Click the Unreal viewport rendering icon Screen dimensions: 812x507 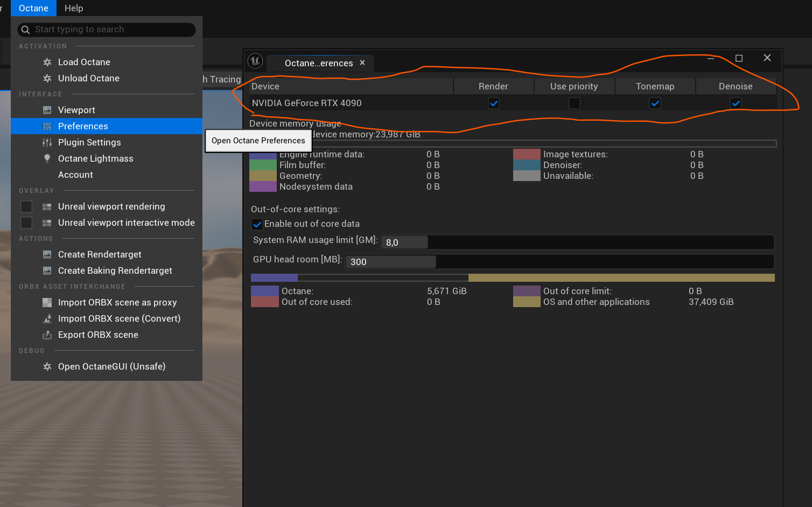click(x=47, y=206)
